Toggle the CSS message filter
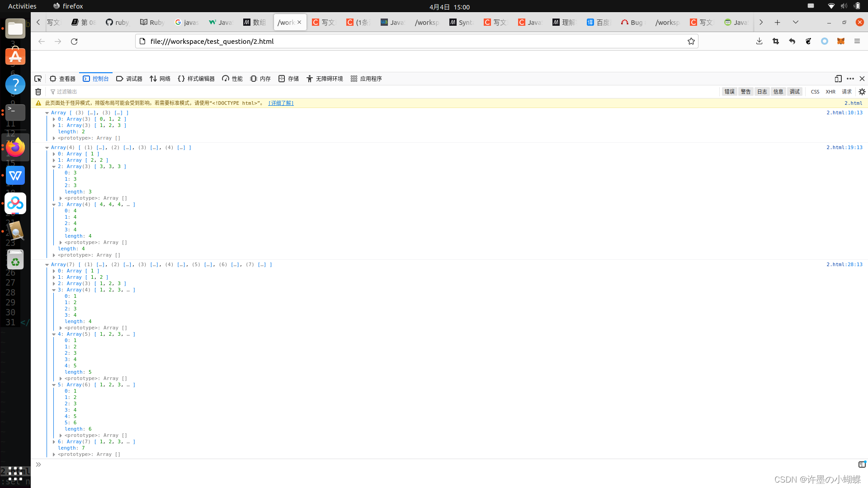The image size is (868, 488). click(815, 92)
